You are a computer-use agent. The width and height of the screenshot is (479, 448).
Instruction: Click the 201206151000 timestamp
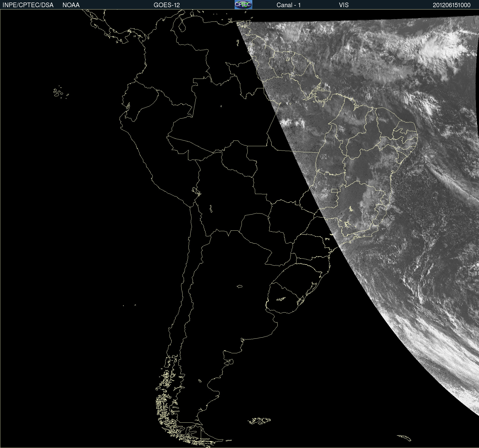tap(452, 5)
